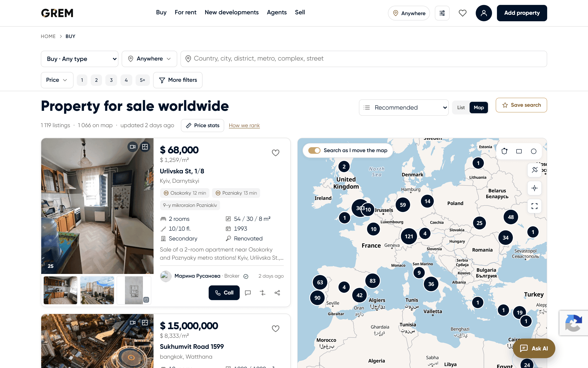Viewport: 588px width, 368px height.
Task: Open the Price dropdown
Action: pyautogui.click(x=57, y=80)
